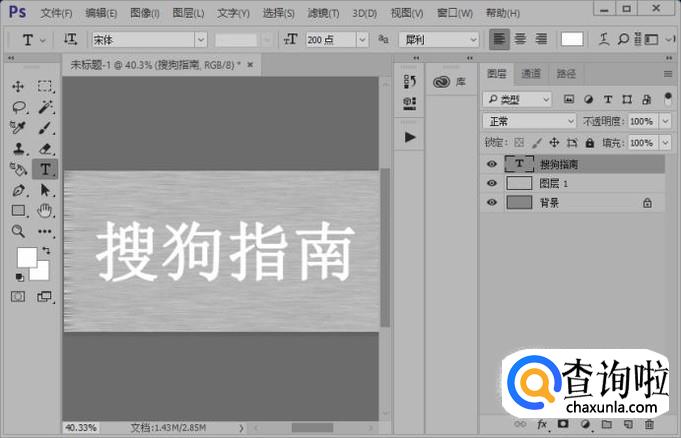681x438 pixels.
Task: Click the Pen tool icon
Action: 19,190
